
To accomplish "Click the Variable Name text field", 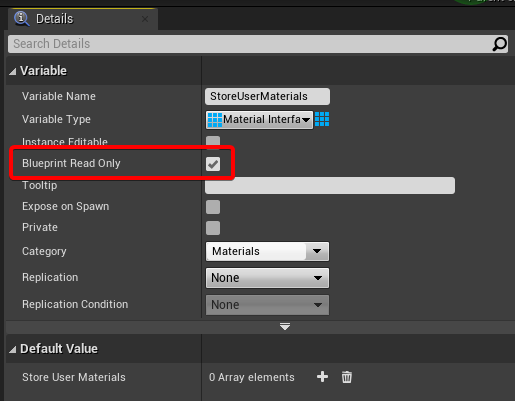I will (268, 96).
